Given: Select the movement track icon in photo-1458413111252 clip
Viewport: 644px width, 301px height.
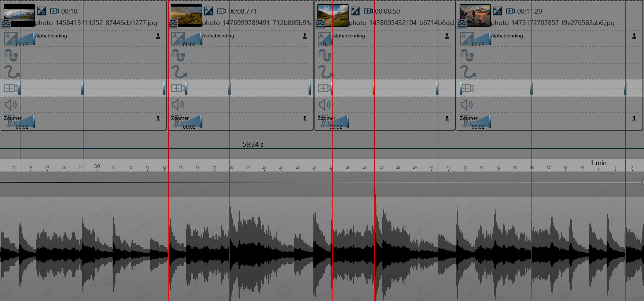Looking at the screenshot, I should (11, 55).
